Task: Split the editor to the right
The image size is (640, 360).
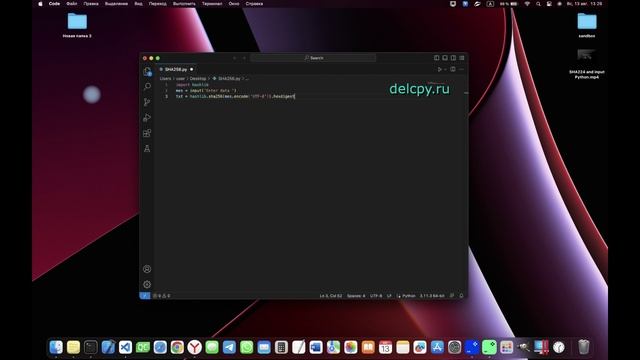Action: [x=453, y=69]
